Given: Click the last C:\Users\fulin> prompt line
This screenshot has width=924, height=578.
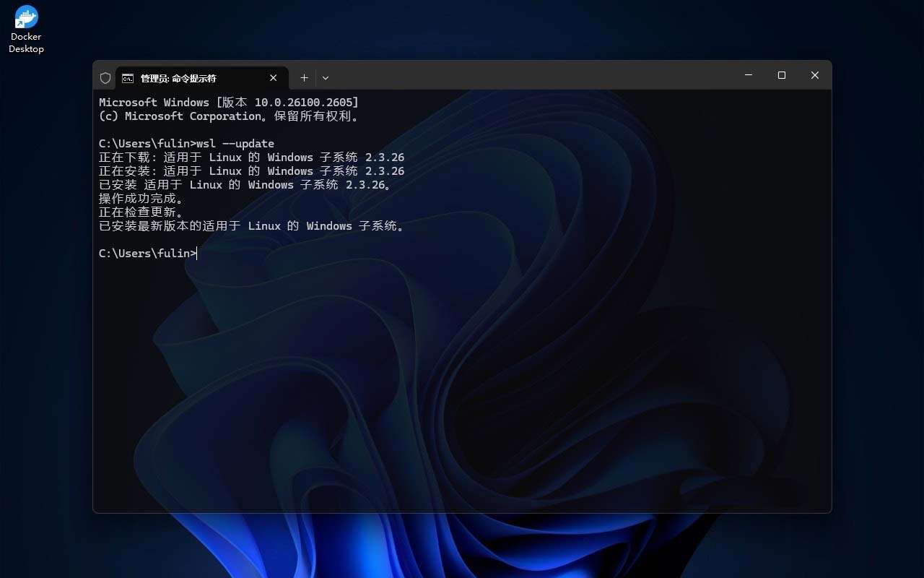Looking at the screenshot, I should (147, 254).
